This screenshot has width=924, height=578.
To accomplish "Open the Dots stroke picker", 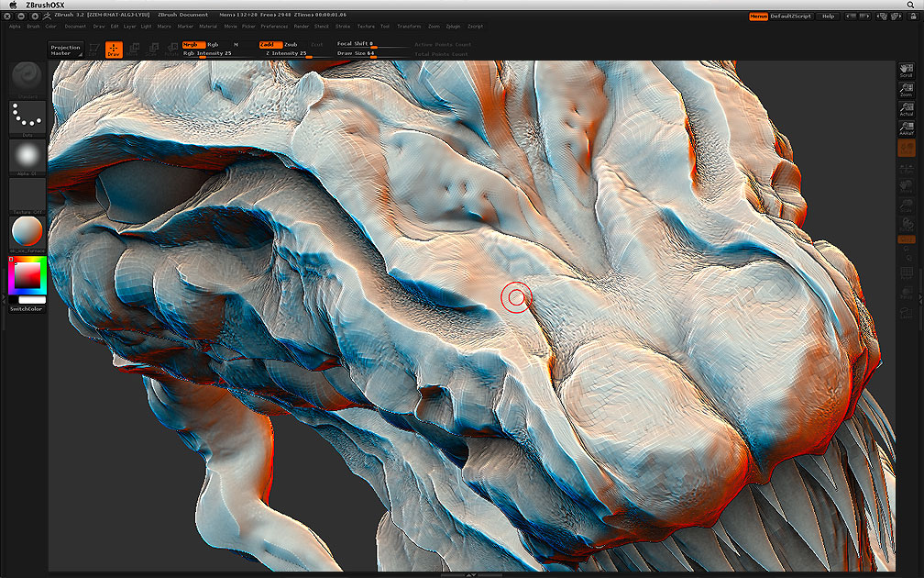I will click(27, 118).
